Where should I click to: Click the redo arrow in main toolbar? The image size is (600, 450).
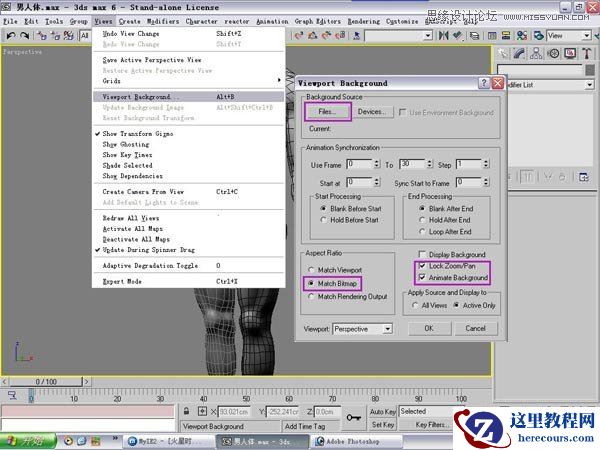(x=24, y=35)
